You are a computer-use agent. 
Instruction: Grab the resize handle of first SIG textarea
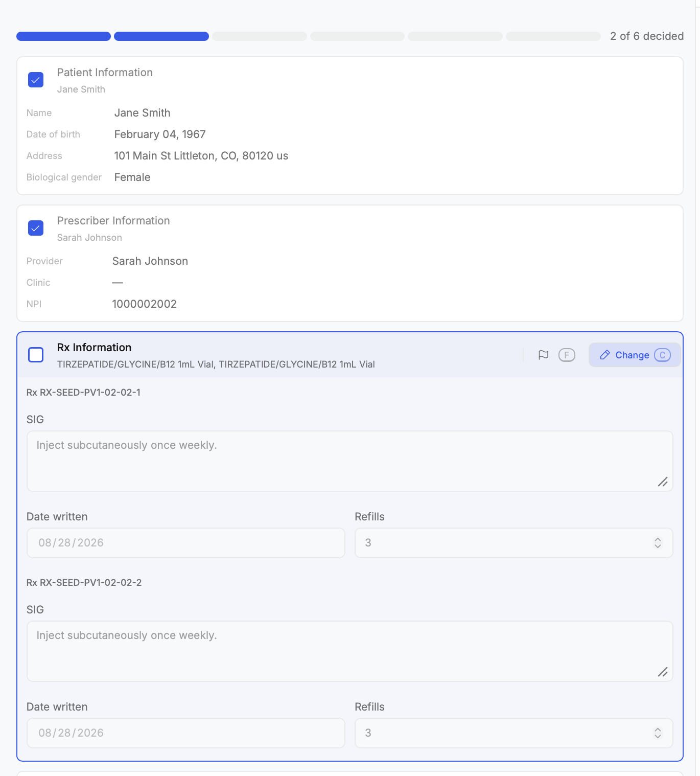(663, 482)
